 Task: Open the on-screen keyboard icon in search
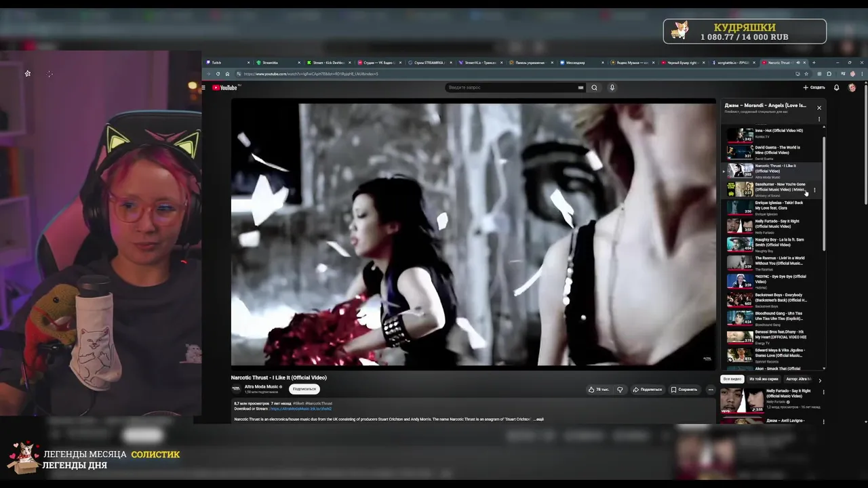580,87
